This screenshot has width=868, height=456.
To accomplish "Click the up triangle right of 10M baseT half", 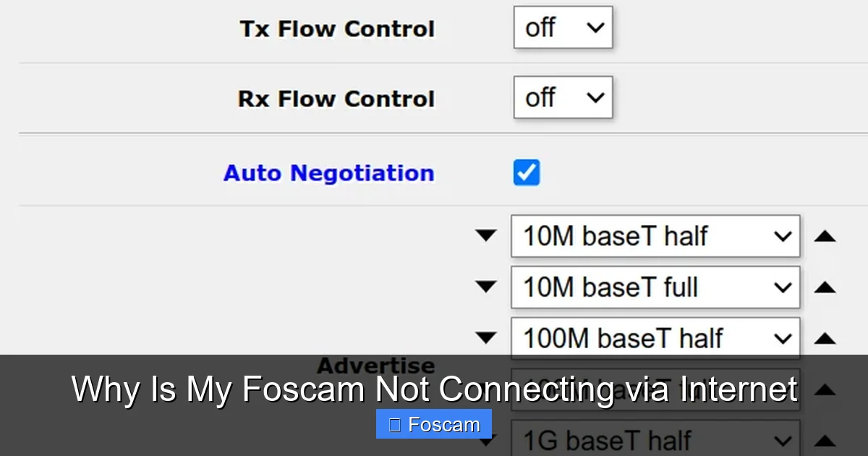I will (825, 235).
